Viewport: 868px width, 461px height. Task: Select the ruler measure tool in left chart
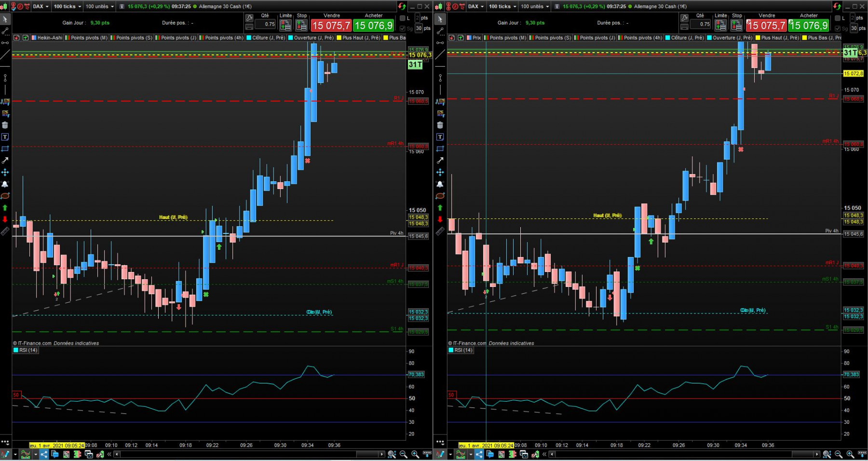coord(5,231)
